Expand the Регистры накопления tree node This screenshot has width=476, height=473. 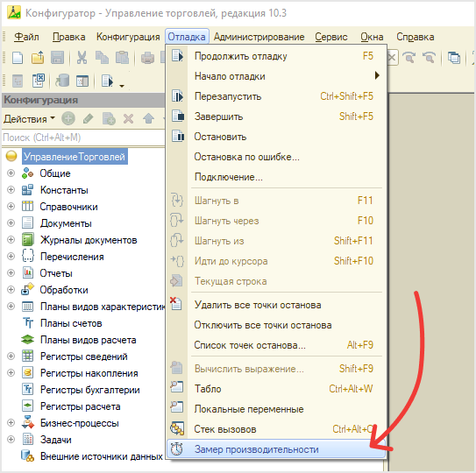click(x=11, y=373)
